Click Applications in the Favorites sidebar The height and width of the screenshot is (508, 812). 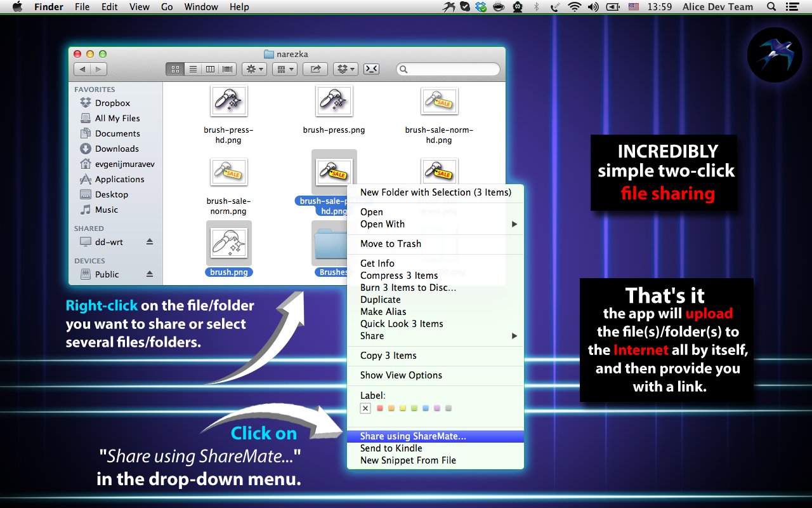click(119, 179)
